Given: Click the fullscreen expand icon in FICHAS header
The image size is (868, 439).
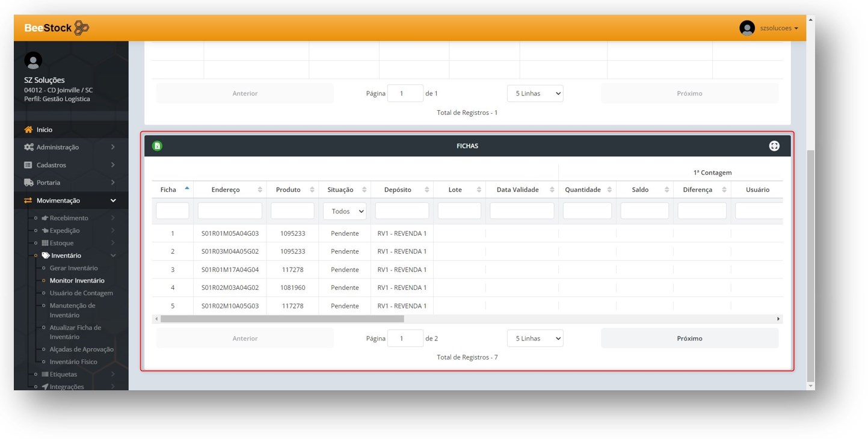Looking at the screenshot, I should click(774, 146).
